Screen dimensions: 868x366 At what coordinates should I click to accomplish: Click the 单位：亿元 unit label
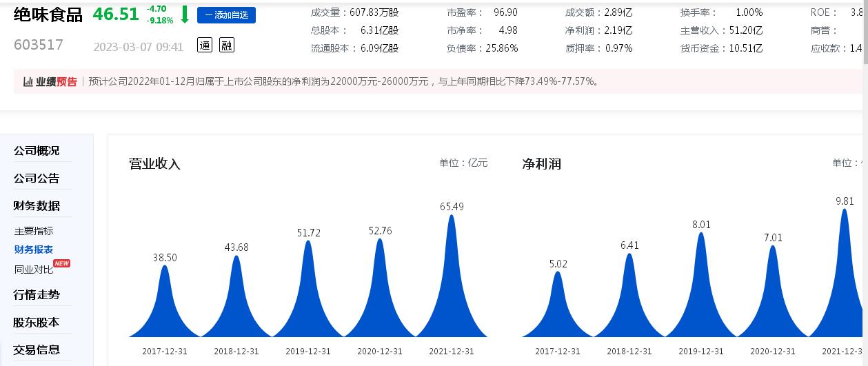(x=463, y=163)
